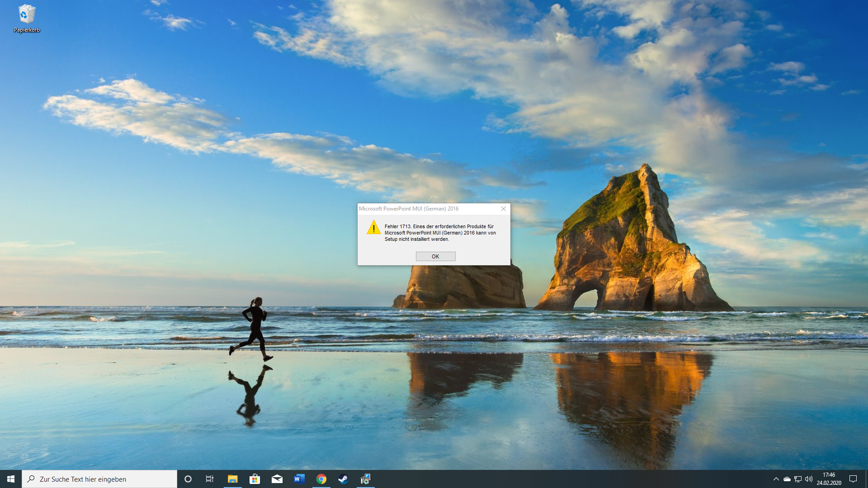
Task: Close the Microsoft PowerPoint MUI error dialog
Action: click(503, 209)
